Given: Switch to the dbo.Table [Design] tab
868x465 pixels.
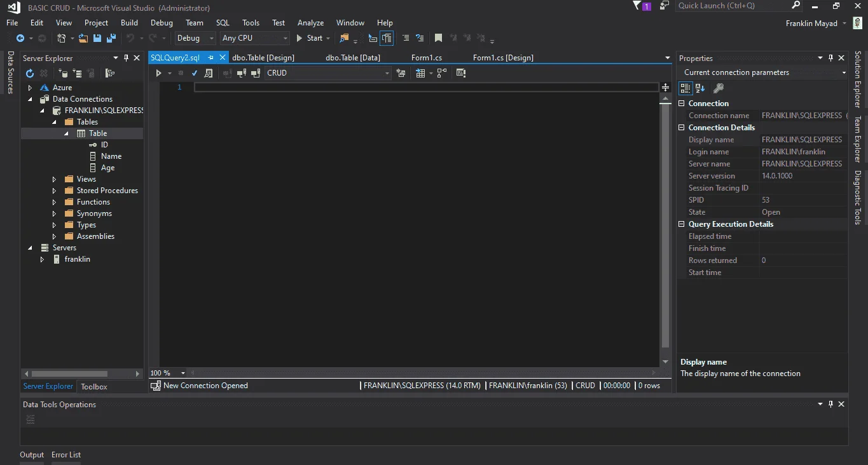Looking at the screenshot, I should pos(263,58).
